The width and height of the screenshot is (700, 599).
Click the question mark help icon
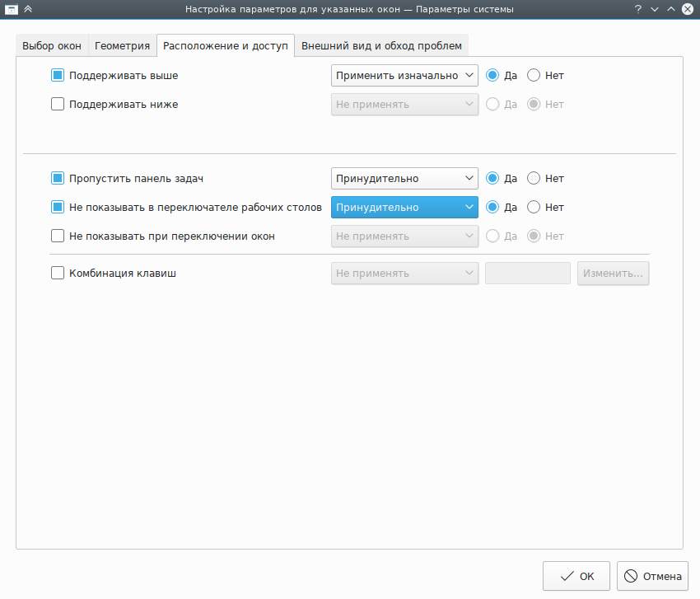(638, 9)
